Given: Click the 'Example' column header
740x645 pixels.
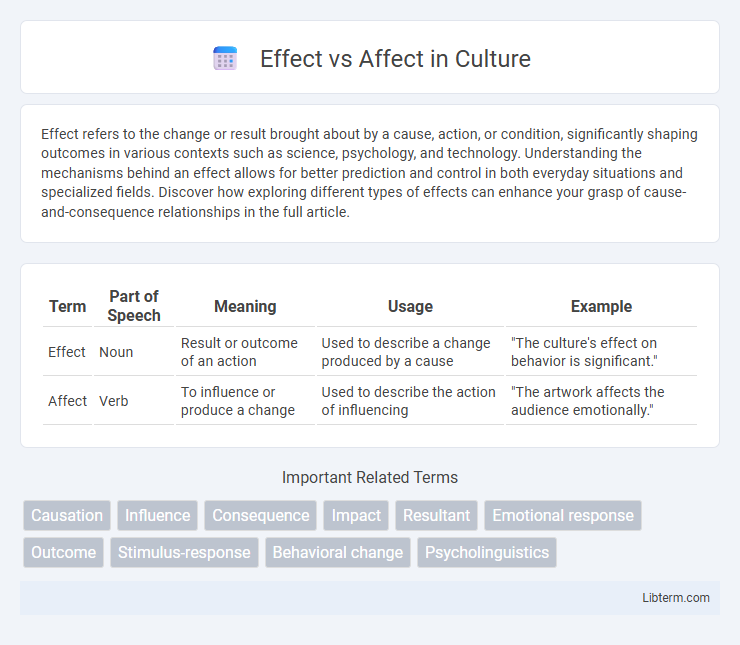Looking at the screenshot, I should [x=601, y=306].
